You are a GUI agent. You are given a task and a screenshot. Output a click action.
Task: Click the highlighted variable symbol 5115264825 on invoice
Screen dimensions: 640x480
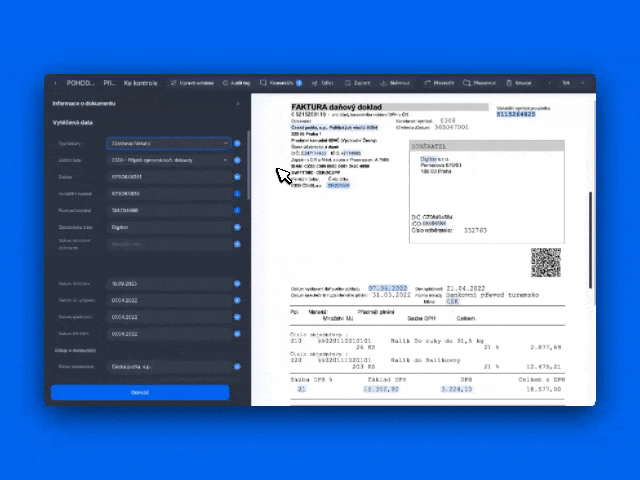(x=514, y=114)
